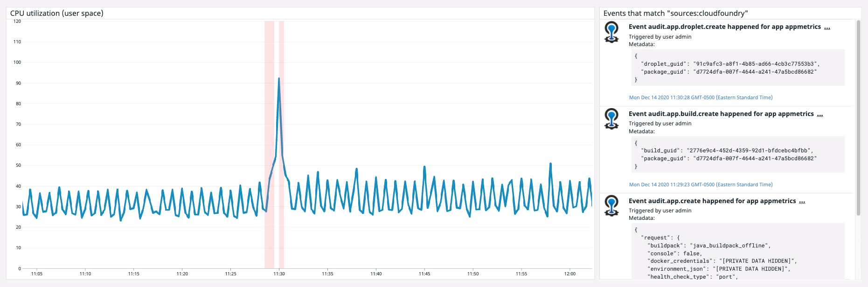Click the build_guid metadata code block
Viewport: 868px width, 287px height.
[x=736, y=154]
